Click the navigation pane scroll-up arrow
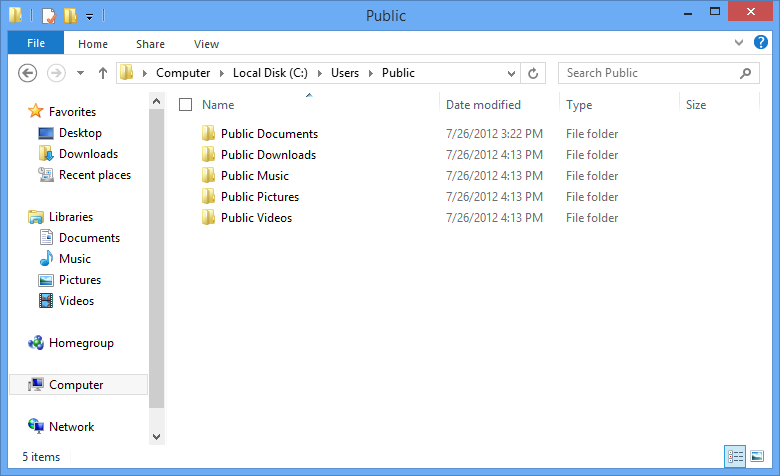The height and width of the screenshot is (476, 780). pos(156,101)
